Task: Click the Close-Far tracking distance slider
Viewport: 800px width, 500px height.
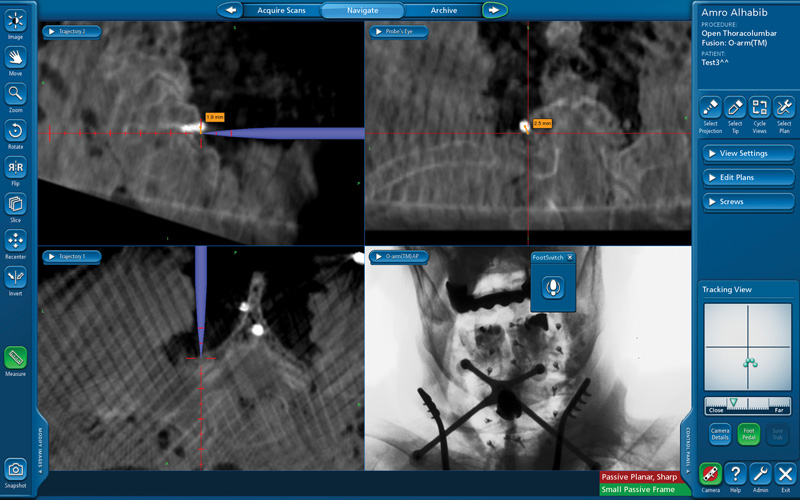Action: 747,405
